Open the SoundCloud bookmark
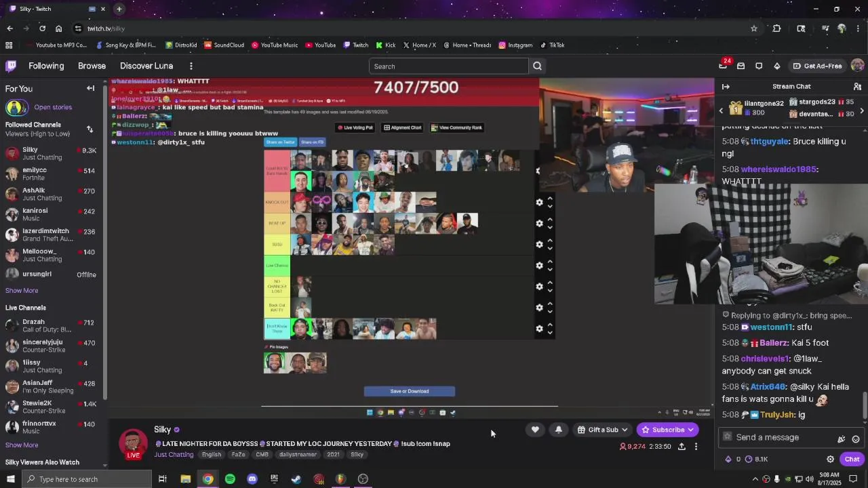868x488 pixels. point(224,45)
